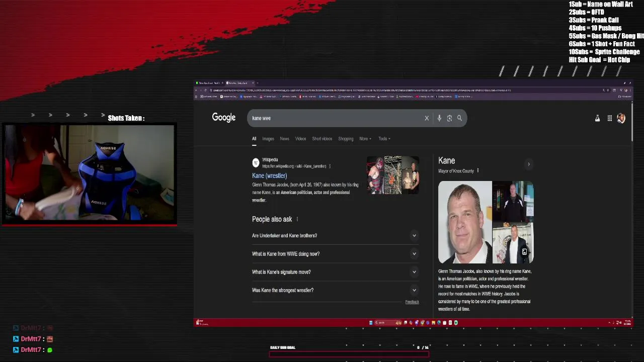644x362 pixels.
Task: Open the 'Kane (wrestler)' Wikipedia link
Action: coord(270,176)
